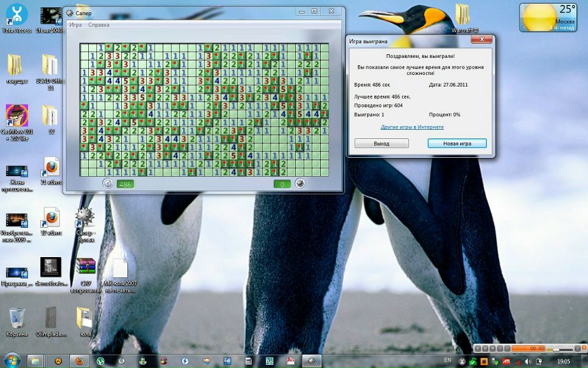Click the EN language indicator in taskbar
The image size is (588, 368).
[447, 360]
